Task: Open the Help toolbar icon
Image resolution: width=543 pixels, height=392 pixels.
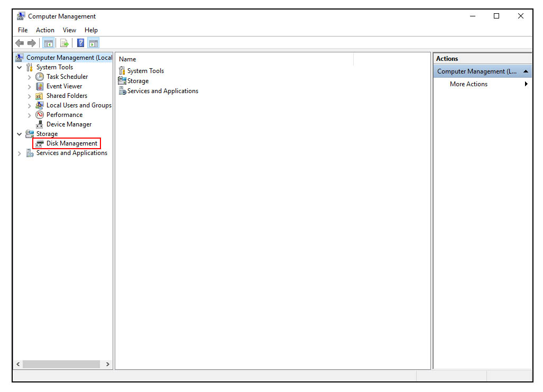Action: coord(80,43)
